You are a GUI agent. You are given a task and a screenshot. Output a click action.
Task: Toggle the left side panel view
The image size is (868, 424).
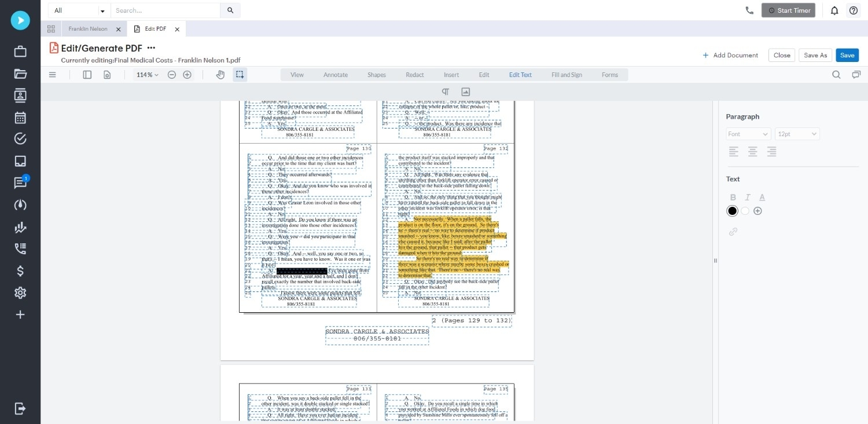[87, 75]
